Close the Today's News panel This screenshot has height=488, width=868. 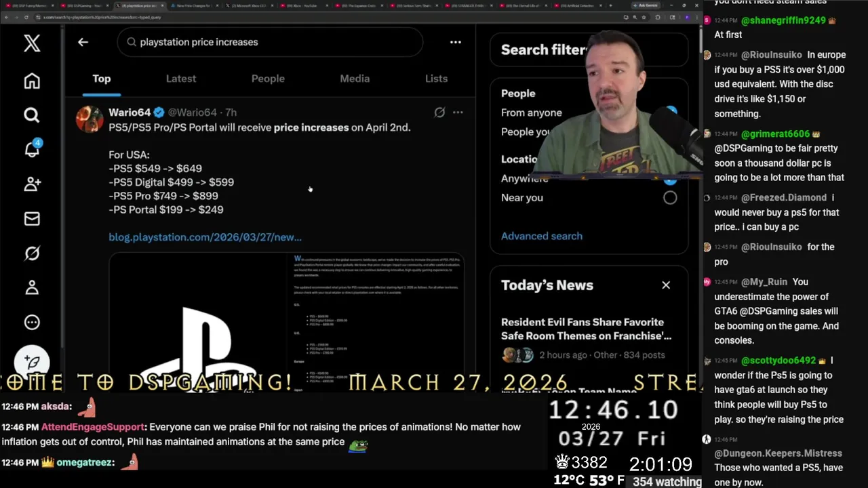666,285
